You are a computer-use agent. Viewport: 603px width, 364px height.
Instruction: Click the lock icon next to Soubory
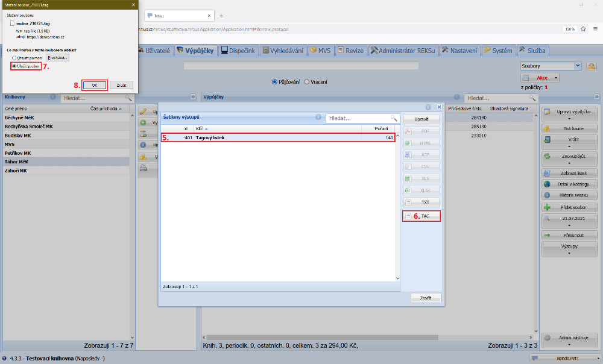(x=592, y=66)
